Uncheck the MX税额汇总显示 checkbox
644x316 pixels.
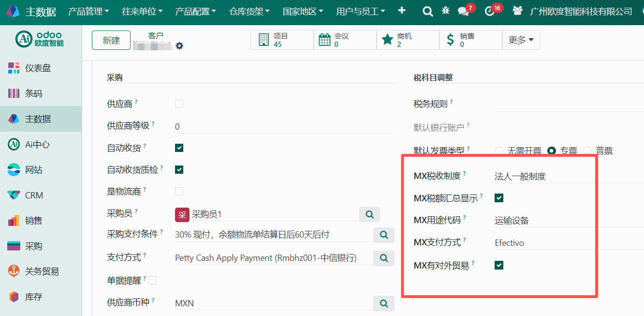click(x=499, y=198)
